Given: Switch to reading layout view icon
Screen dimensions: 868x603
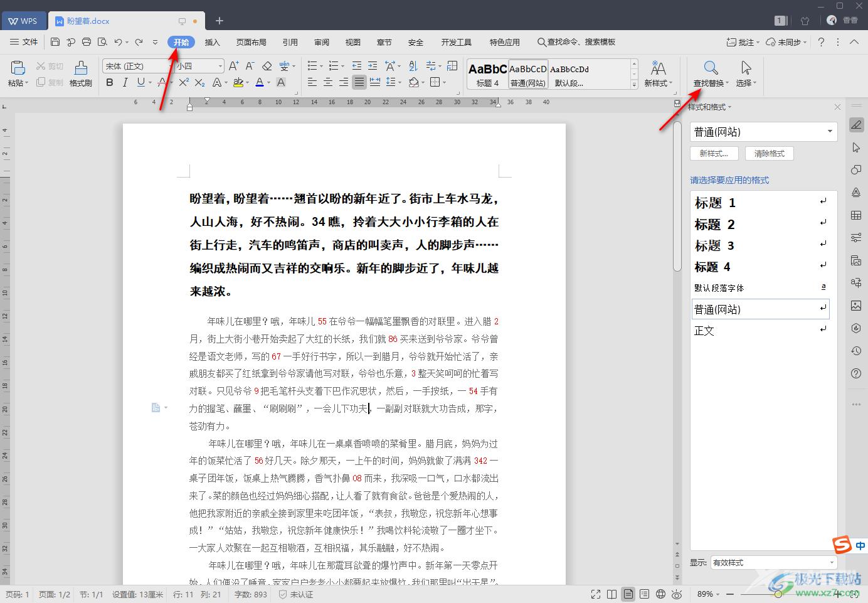Looking at the screenshot, I should pyautogui.click(x=611, y=594).
